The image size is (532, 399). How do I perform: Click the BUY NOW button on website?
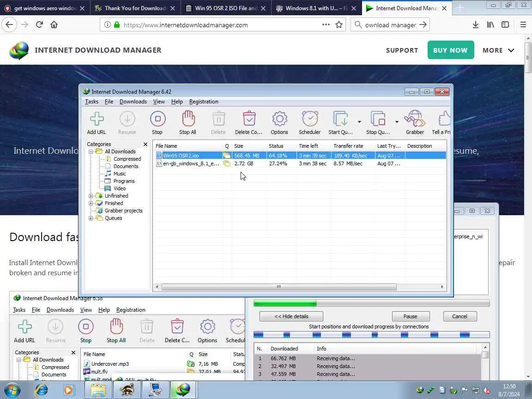[x=451, y=50]
